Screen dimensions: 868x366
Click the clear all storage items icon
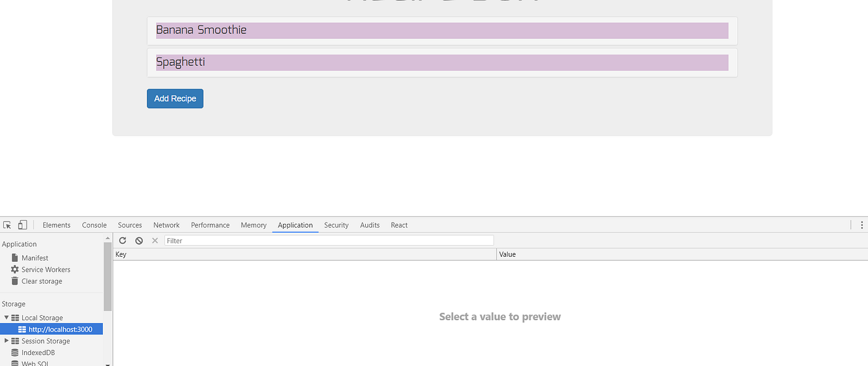[x=138, y=240]
